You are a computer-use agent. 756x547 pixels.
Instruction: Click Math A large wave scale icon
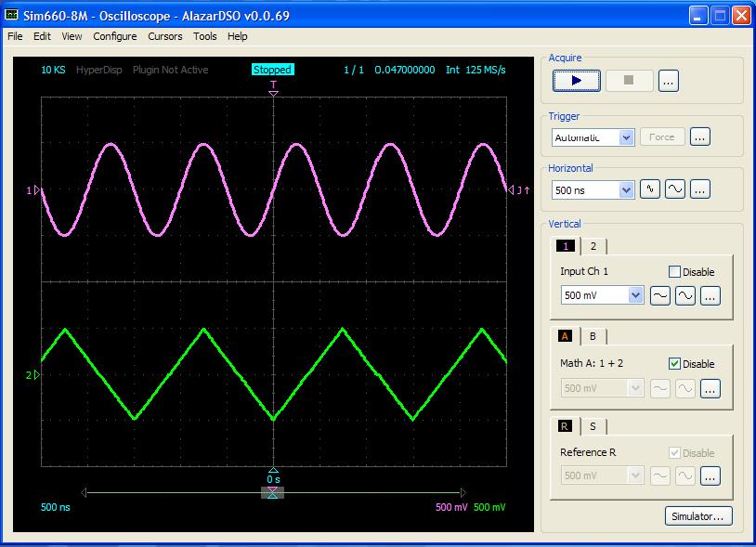pyautogui.click(x=685, y=388)
